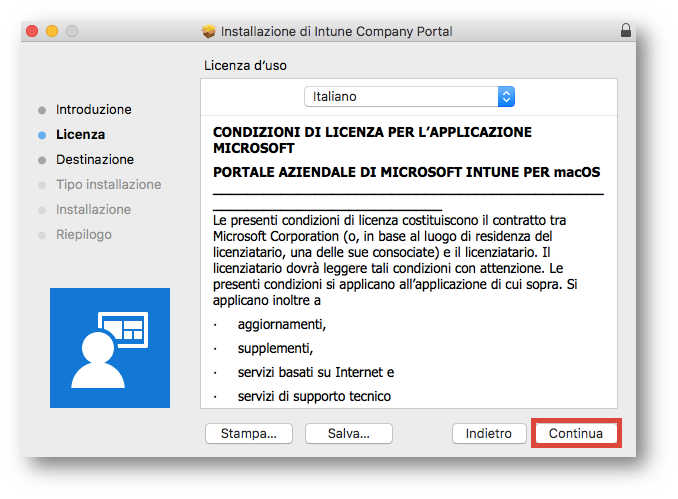Save the license with Salva...
Image resolution: width=678 pixels, height=499 pixels.
349,433
